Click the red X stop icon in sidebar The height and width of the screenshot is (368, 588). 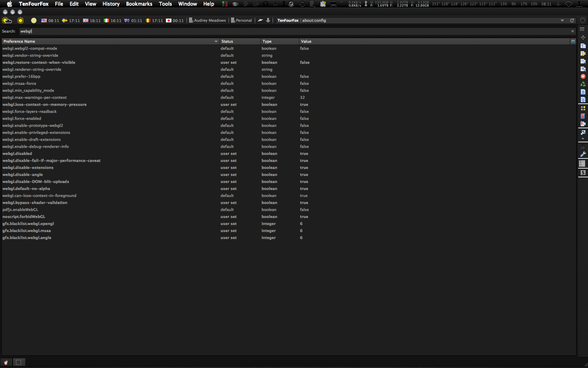(583, 76)
